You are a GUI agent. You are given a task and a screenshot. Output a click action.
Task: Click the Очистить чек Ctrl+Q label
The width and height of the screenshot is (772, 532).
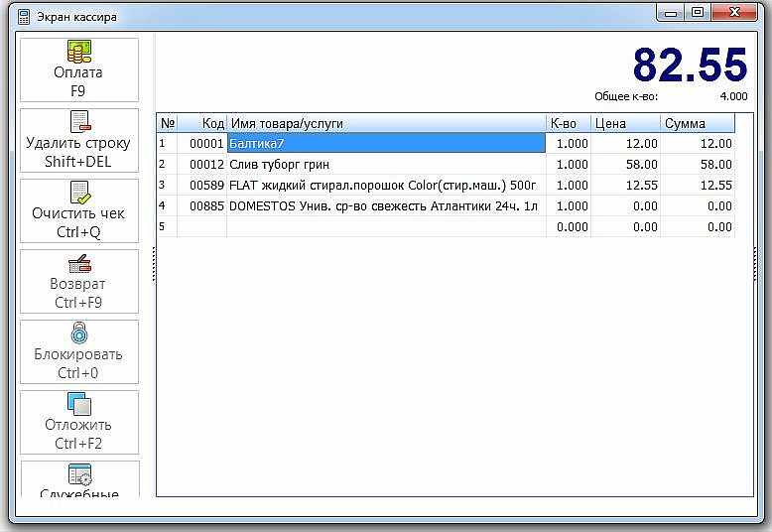[78, 222]
